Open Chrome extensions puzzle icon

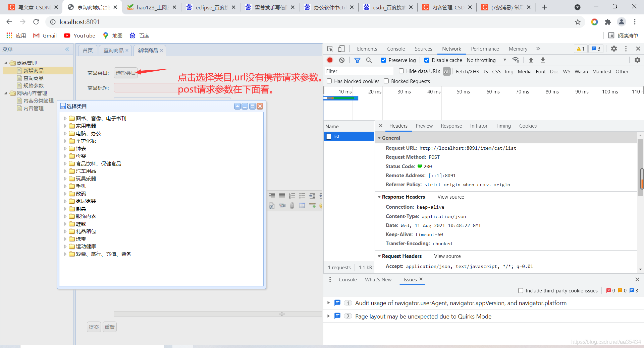[x=608, y=22]
